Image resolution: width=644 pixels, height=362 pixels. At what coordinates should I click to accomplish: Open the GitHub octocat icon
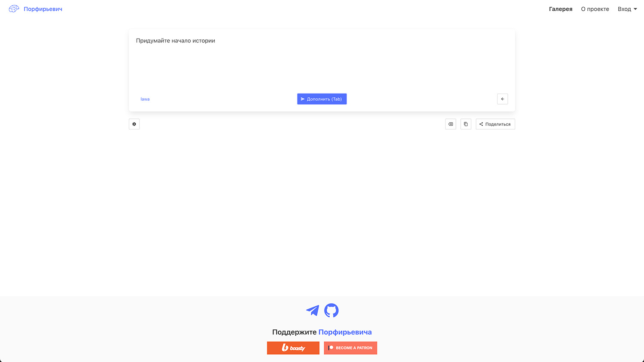pos(331,310)
